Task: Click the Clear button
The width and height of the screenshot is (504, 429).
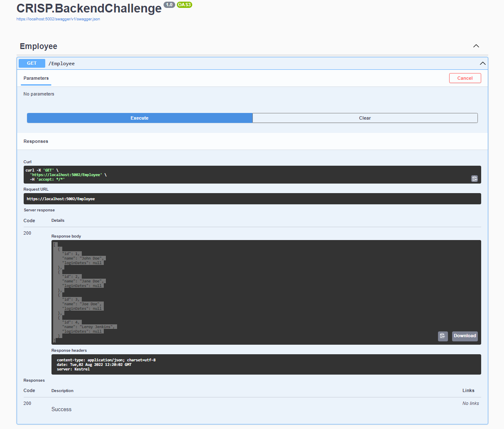Action: pyautogui.click(x=365, y=118)
